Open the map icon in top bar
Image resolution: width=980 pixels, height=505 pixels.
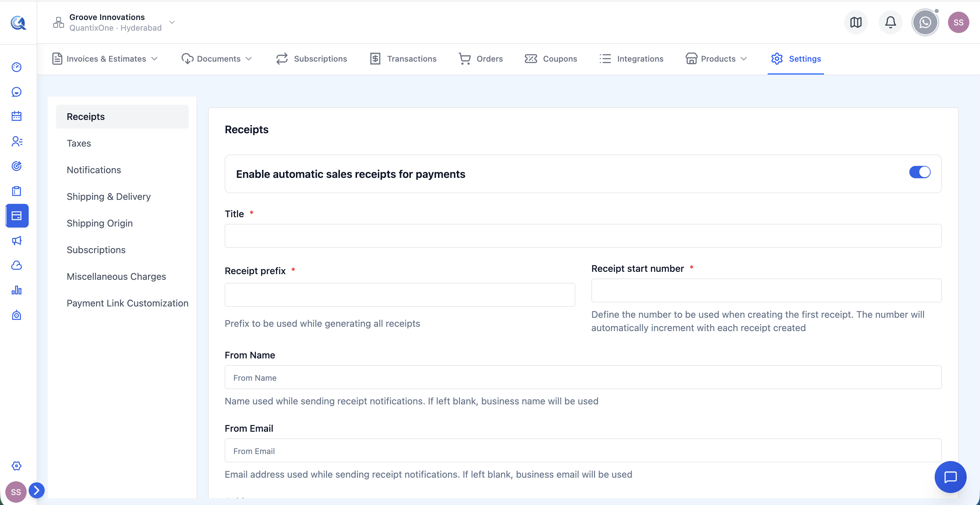click(856, 22)
